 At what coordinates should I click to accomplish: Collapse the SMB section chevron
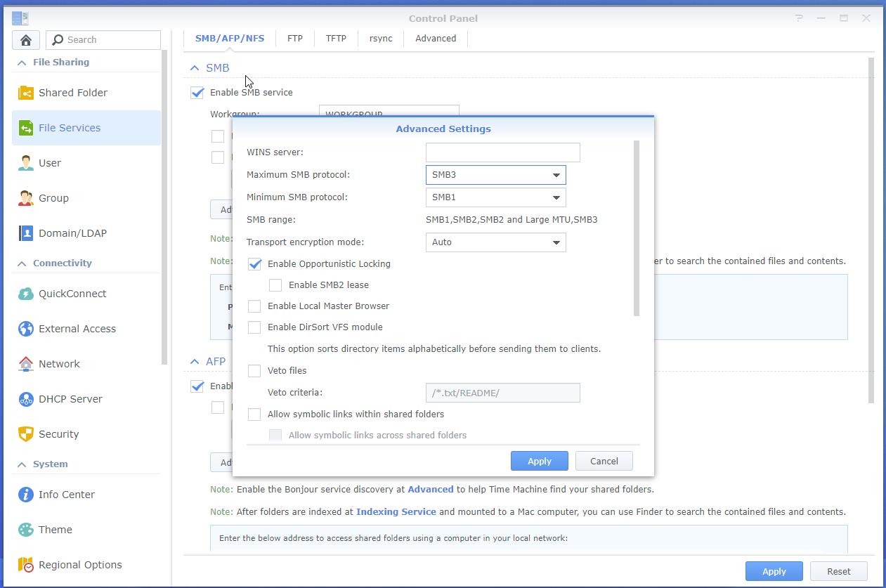195,68
